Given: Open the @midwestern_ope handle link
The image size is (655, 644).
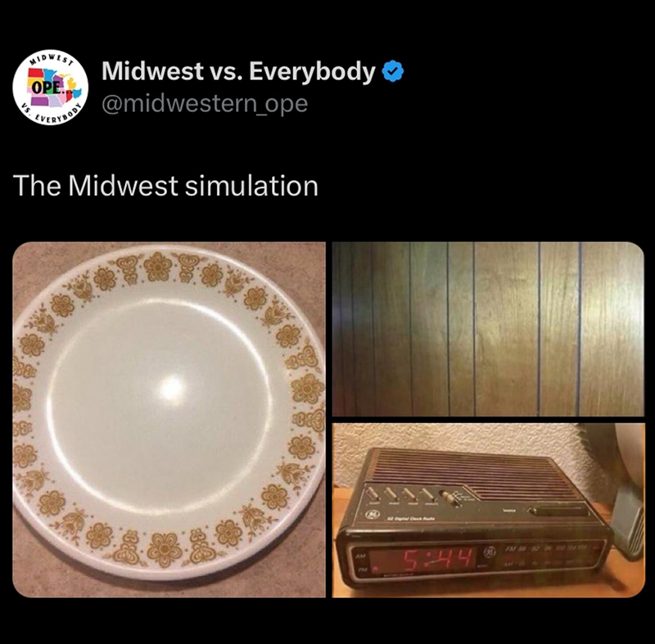Looking at the screenshot, I should pos(205,103).
